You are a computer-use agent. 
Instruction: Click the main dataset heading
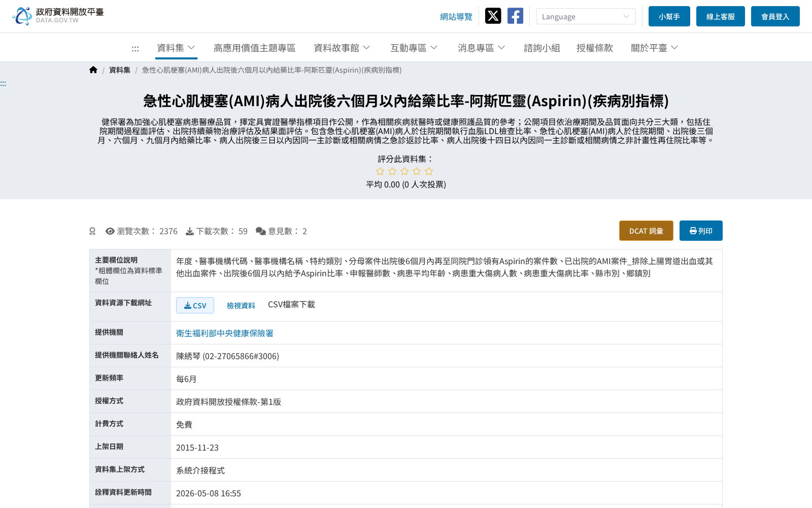(406, 101)
